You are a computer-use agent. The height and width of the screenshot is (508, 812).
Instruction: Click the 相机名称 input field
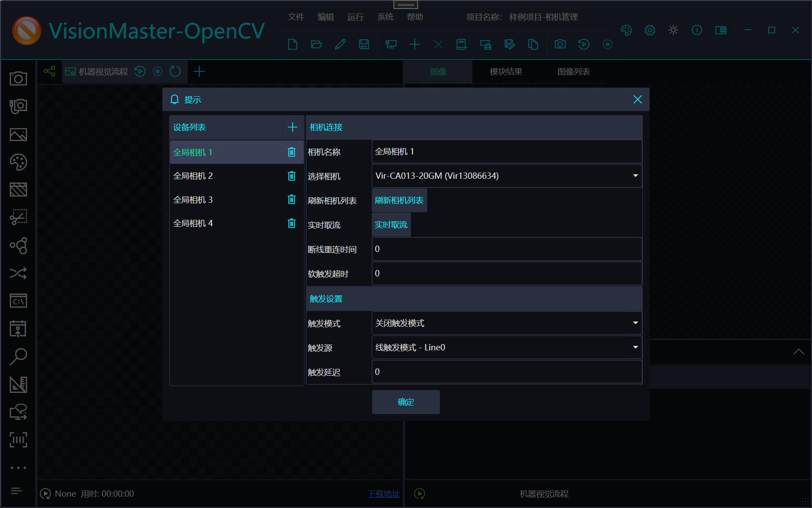pyautogui.click(x=507, y=151)
